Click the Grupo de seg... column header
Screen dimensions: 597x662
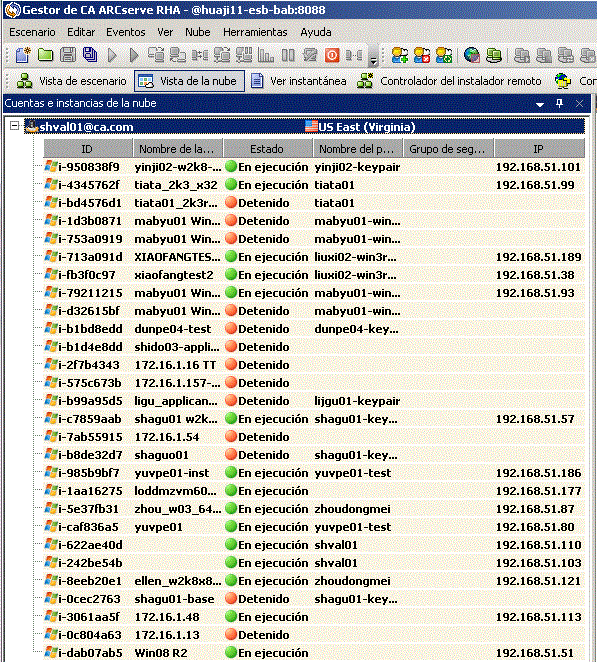448,149
